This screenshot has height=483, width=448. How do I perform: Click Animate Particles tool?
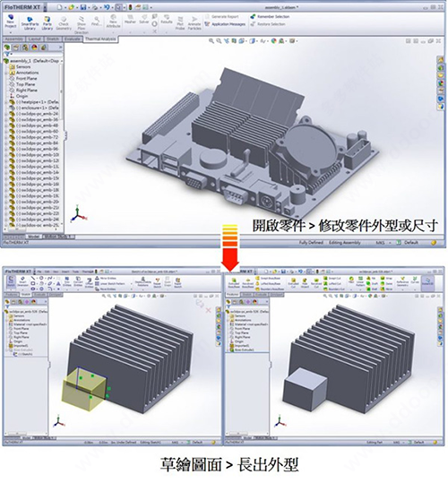pos(194,23)
